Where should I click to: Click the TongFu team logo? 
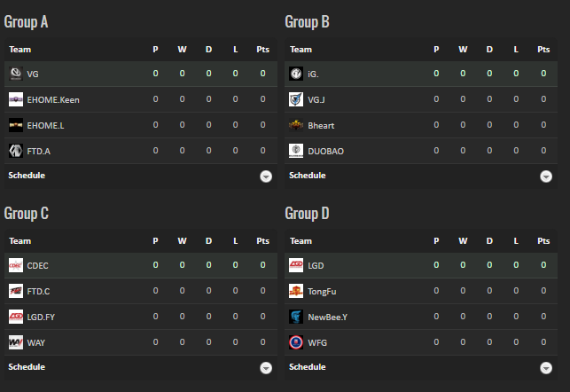[296, 291]
